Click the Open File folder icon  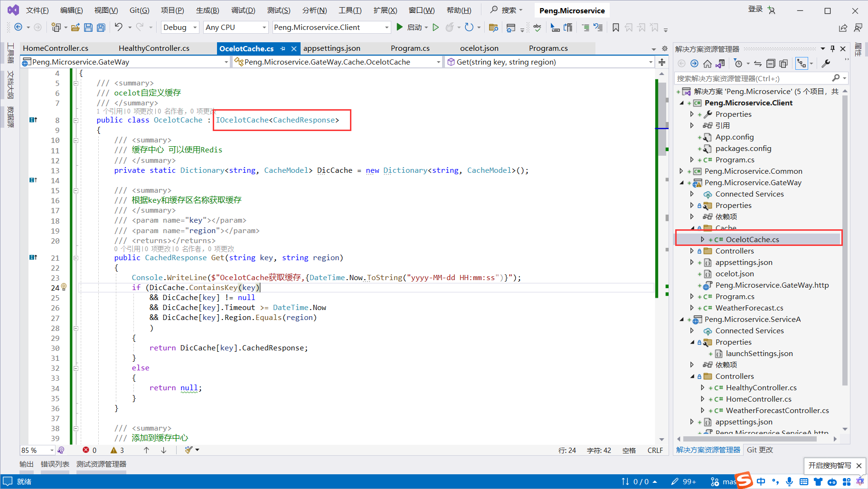click(x=75, y=28)
